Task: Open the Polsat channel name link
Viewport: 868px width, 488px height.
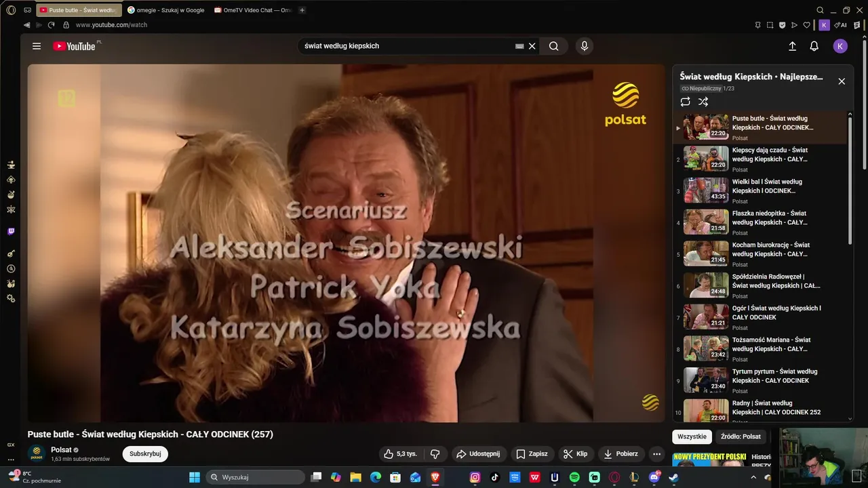Action: pyautogui.click(x=61, y=450)
